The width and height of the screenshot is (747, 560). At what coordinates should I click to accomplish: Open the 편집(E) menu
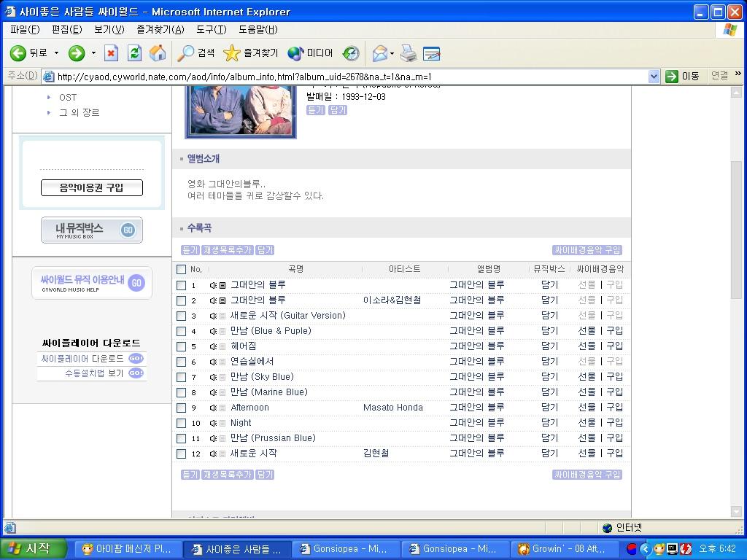coord(66,29)
